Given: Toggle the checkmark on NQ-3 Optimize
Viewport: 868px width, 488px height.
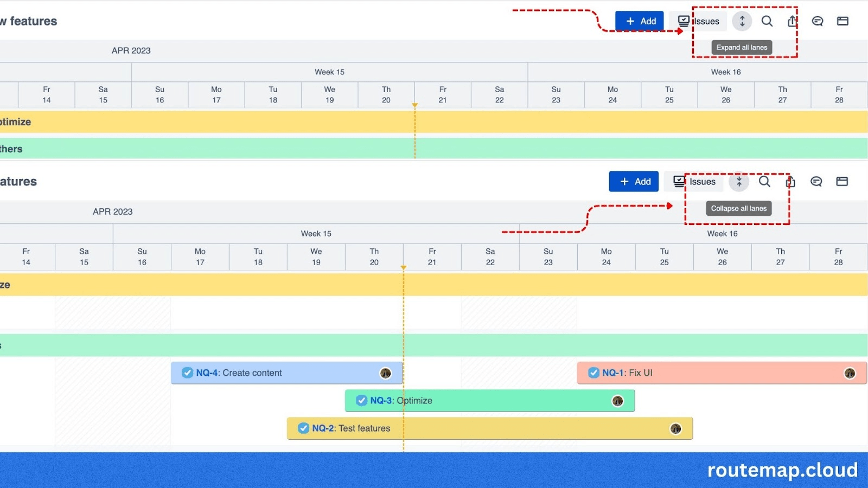Looking at the screenshot, I should pyautogui.click(x=361, y=401).
